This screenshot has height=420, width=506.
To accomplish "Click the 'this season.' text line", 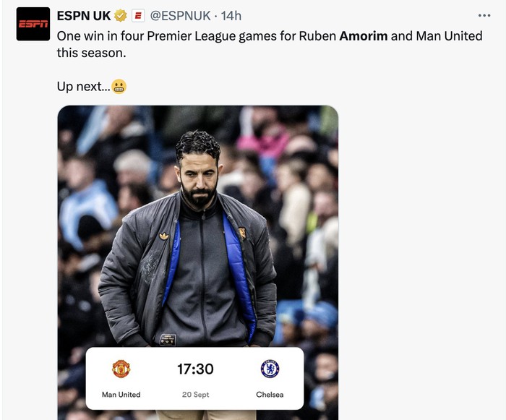I will tap(92, 53).
